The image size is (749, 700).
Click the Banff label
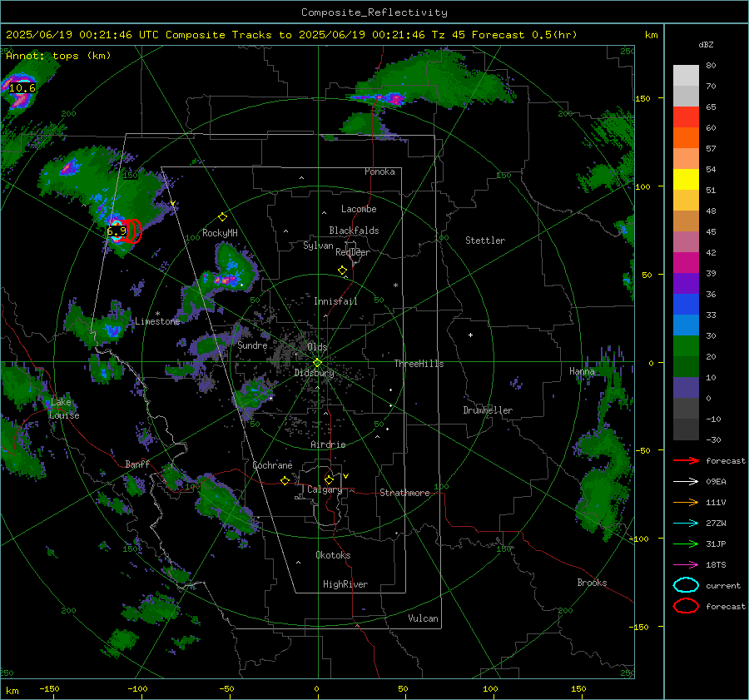tap(137, 464)
